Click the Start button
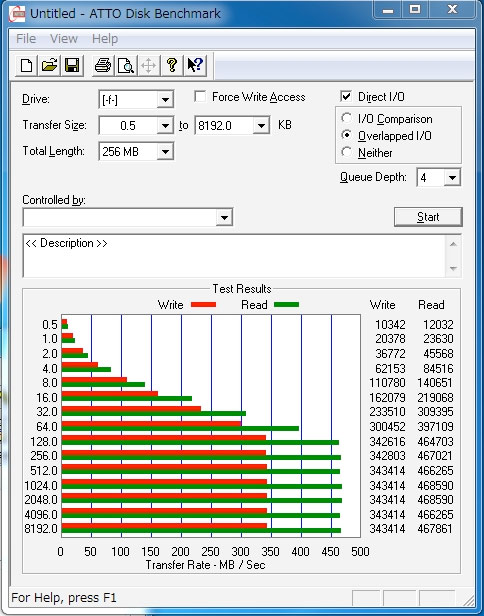This screenshot has height=616, width=484. 428,217
